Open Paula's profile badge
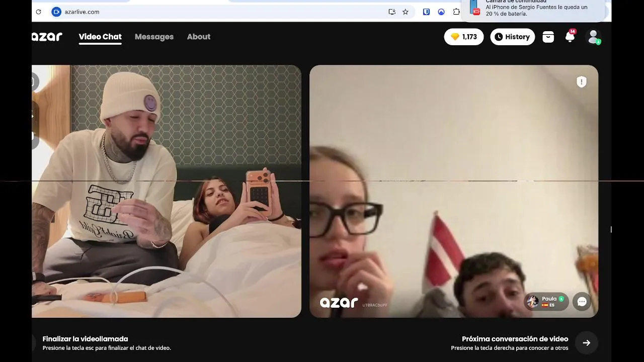Viewport: 644px width, 362px height. (x=546, y=302)
